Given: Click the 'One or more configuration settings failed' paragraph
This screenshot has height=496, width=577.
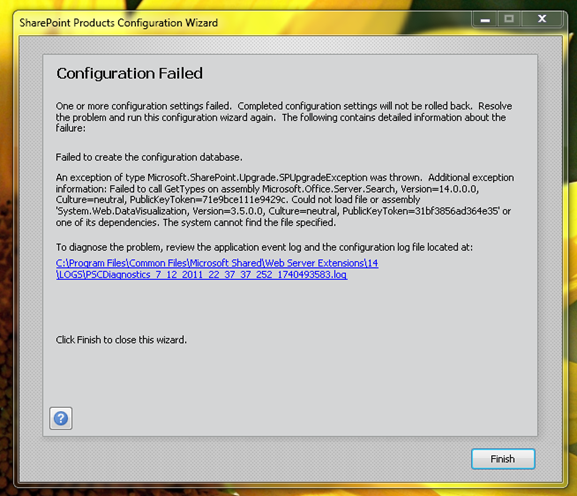Looking at the screenshot, I should coord(284,117).
